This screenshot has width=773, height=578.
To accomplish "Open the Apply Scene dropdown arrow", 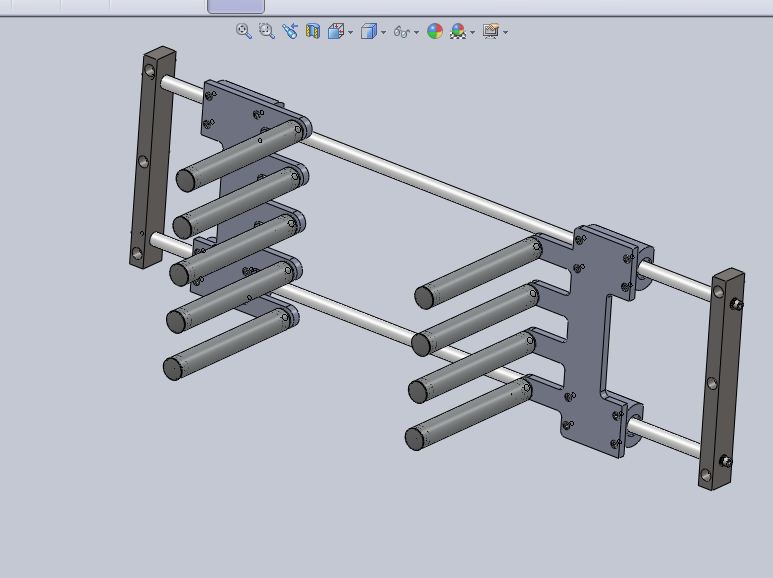I will click(472, 33).
